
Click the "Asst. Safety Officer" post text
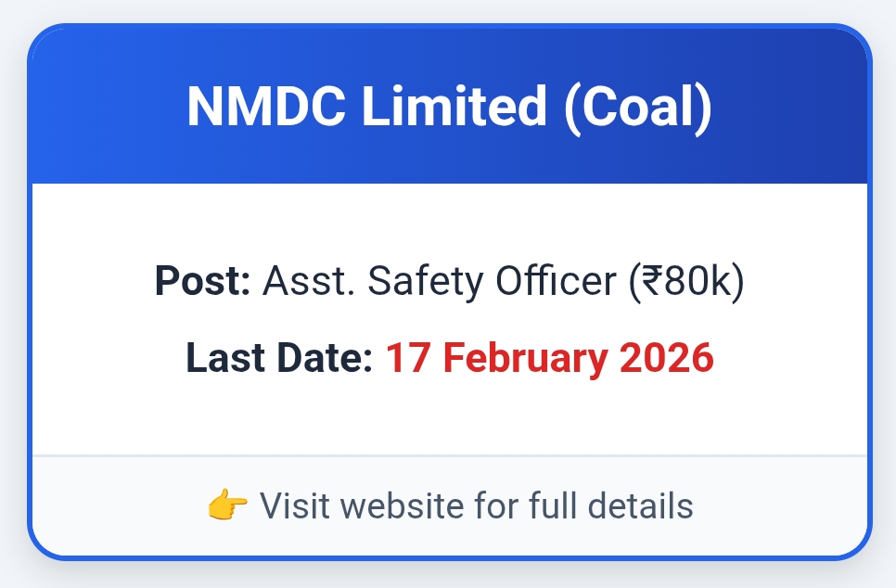[438, 281]
